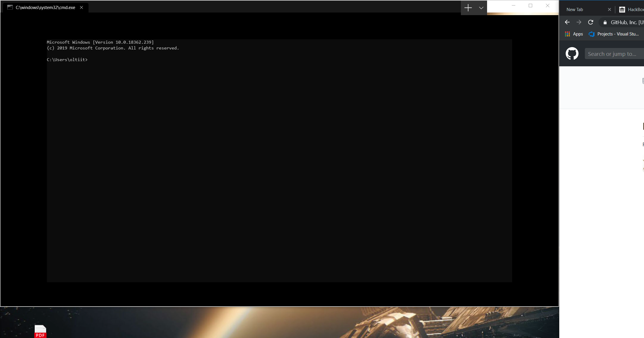Expand the terminal profiles dropdown chevron
Viewport: 644px width, 338px height.
tap(481, 8)
